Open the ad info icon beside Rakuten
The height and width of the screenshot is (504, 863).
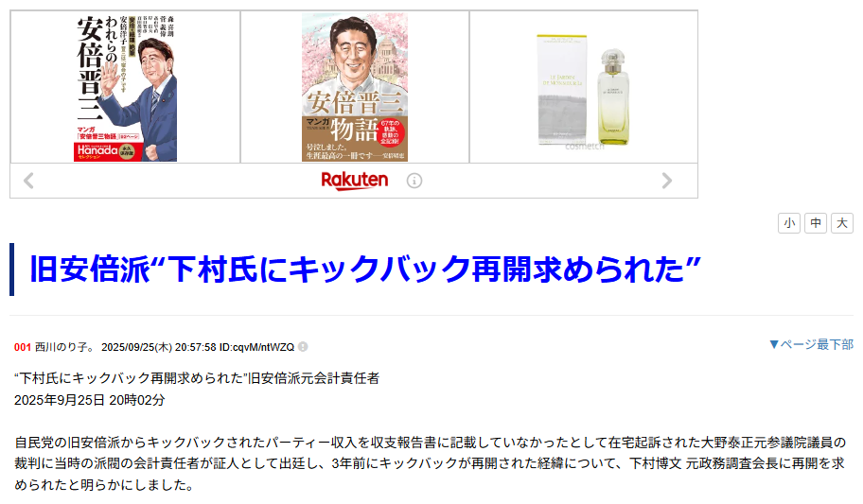point(414,181)
